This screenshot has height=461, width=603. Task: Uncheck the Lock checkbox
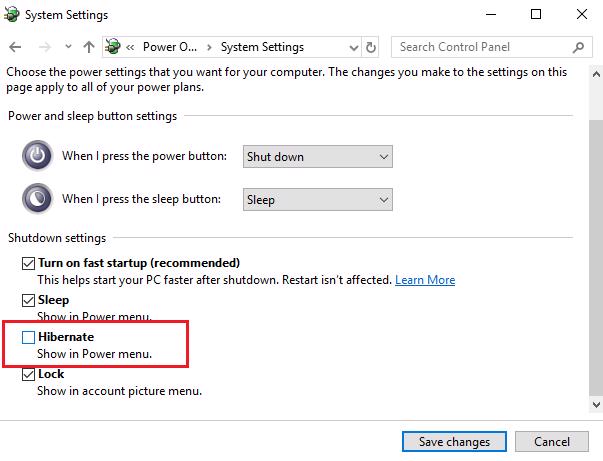(x=28, y=375)
